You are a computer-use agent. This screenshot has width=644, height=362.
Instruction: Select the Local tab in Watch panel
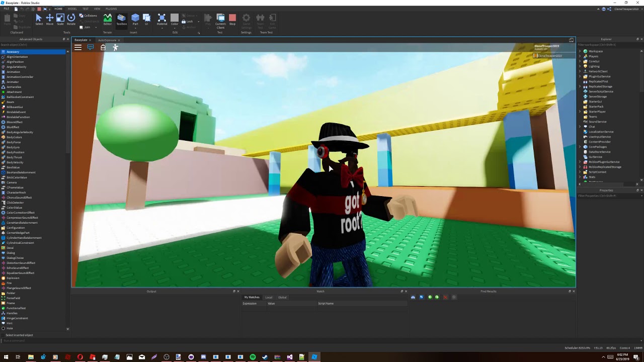coord(269,297)
